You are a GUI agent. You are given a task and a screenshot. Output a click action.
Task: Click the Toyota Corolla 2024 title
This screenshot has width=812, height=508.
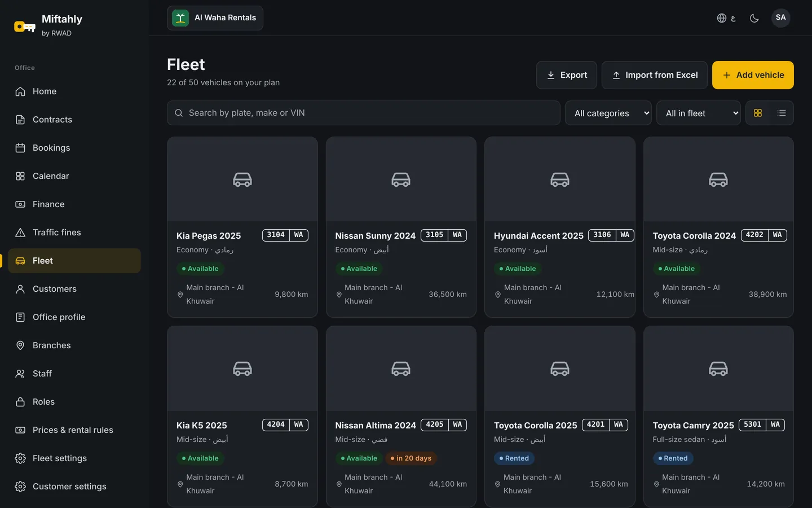694,236
